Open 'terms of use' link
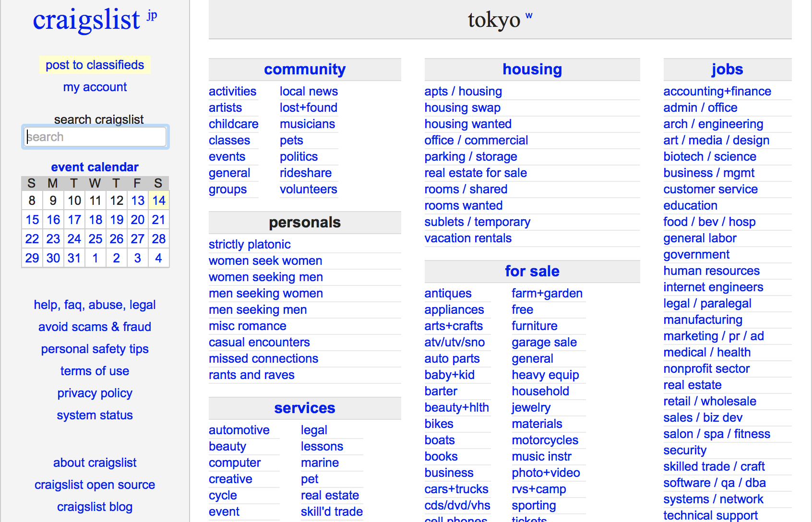 pyautogui.click(x=95, y=371)
